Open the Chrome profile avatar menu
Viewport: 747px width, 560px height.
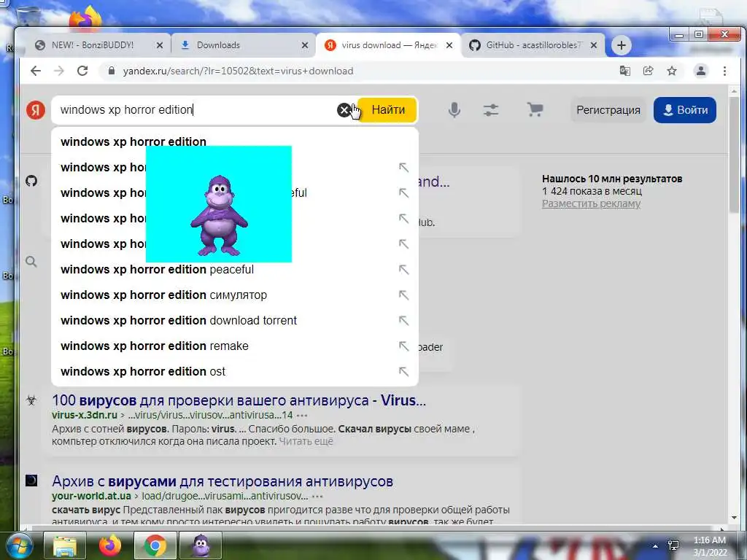coord(701,71)
